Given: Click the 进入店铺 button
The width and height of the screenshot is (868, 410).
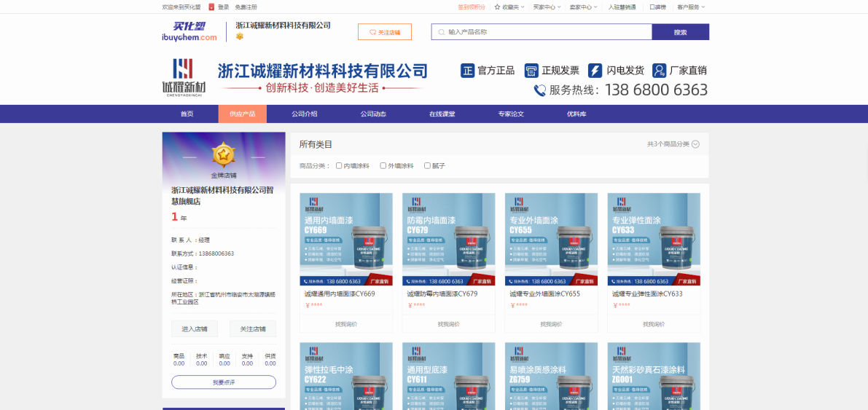Looking at the screenshot, I should (195, 328).
